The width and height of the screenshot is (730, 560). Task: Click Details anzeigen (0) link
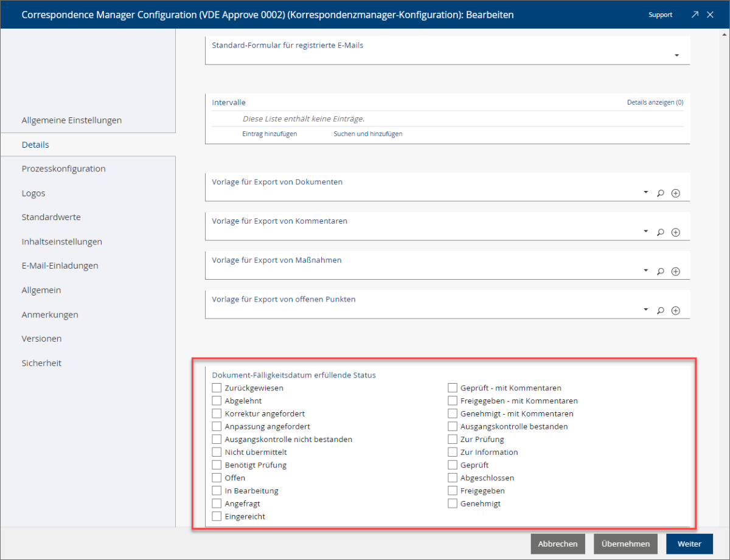coord(655,103)
